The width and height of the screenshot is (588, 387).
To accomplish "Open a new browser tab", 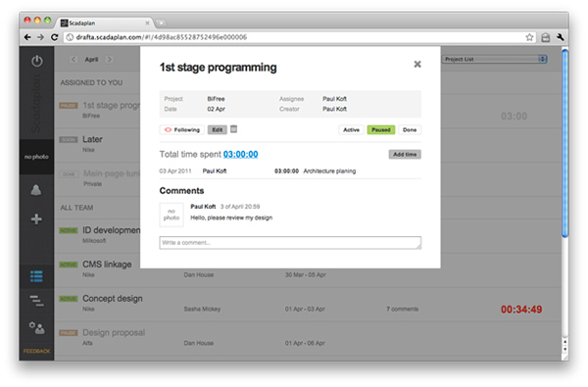I will tap(162, 24).
